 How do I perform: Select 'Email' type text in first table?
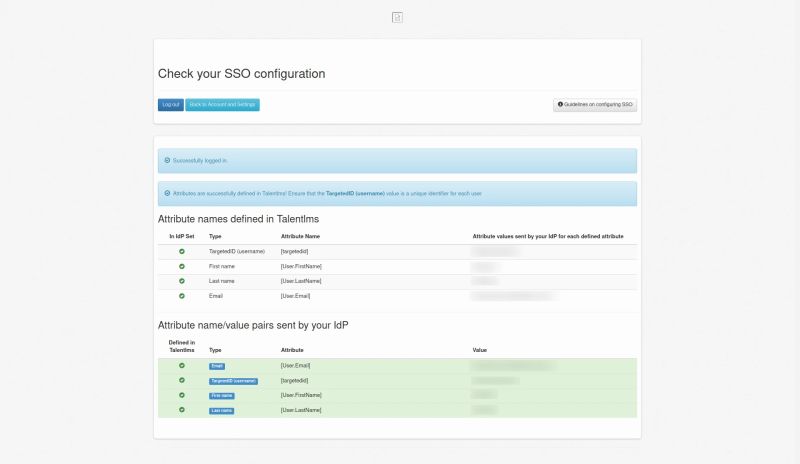[x=216, y=296]
